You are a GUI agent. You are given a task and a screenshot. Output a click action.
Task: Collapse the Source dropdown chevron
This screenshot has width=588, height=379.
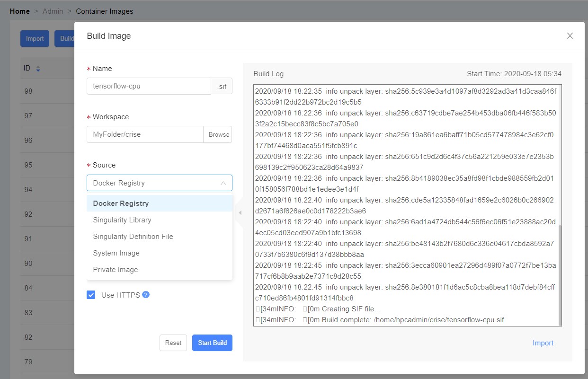coord(223,183)
